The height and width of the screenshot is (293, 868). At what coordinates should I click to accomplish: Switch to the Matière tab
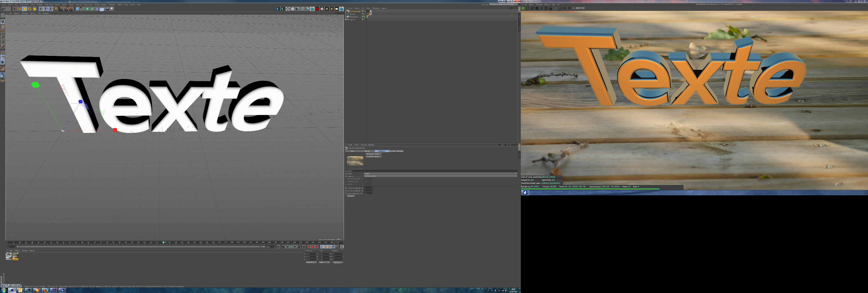click(367, 151)
